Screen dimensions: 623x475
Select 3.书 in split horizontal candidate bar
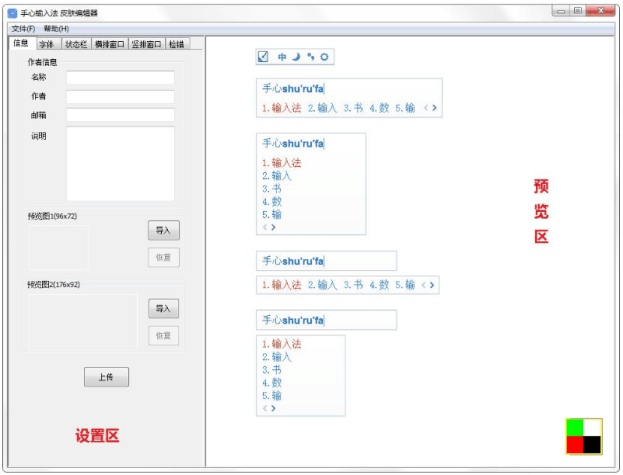point(353,285)
